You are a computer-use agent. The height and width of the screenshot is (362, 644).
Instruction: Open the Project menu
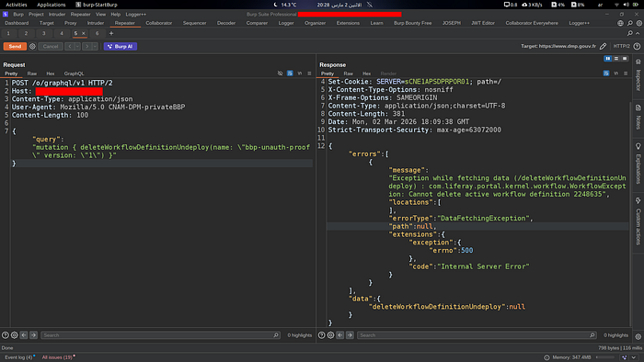[36, 15]
